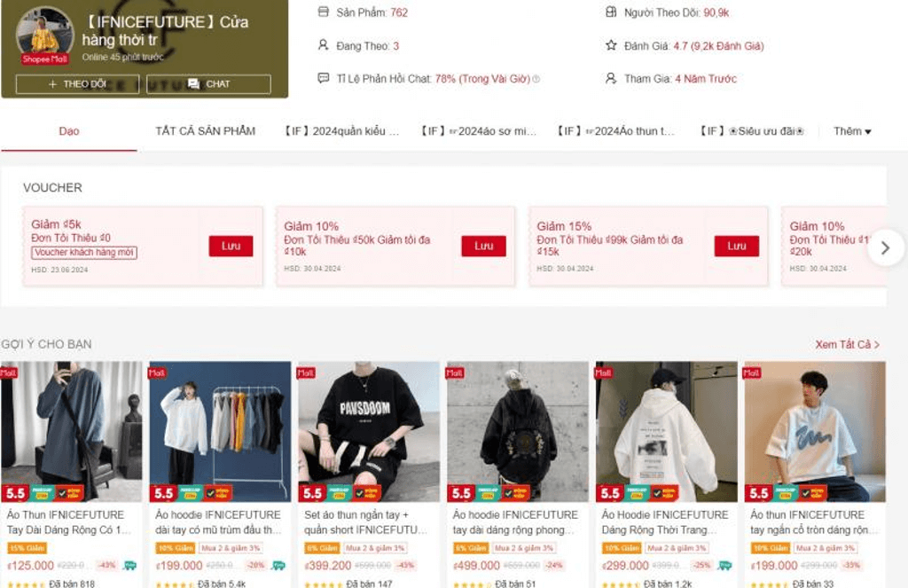This screenshot has width=908, height=588.
Task: Save the Giảm 5k new customer voucher
Action: [x=231, y=246]
